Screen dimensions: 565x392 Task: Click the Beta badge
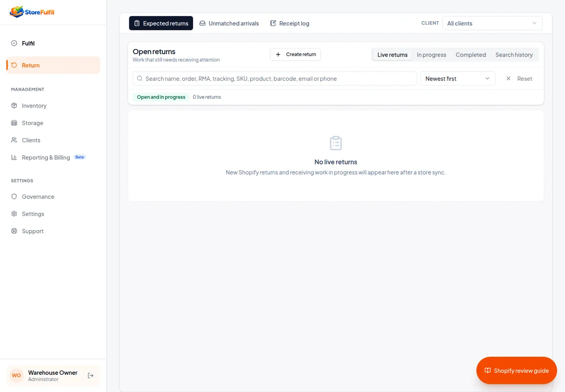pos(79,157)
